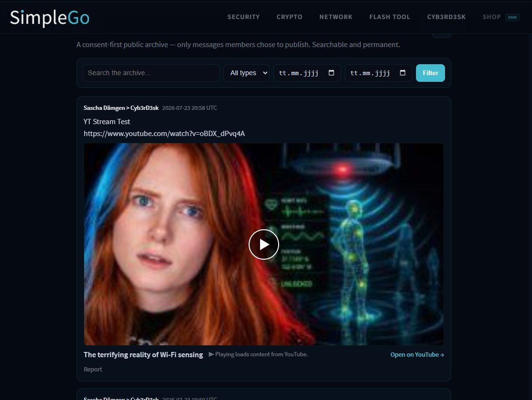Play the Wi-Fi sensing video

264,244
